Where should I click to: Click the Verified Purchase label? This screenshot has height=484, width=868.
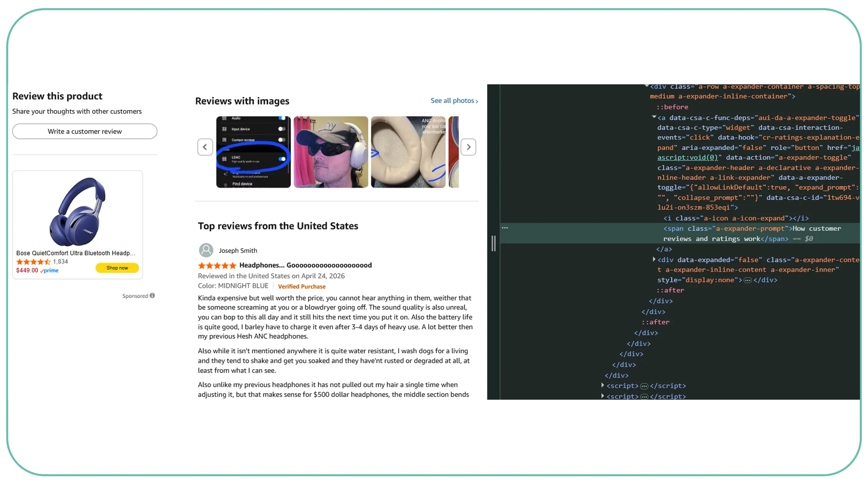coord(301,286)
